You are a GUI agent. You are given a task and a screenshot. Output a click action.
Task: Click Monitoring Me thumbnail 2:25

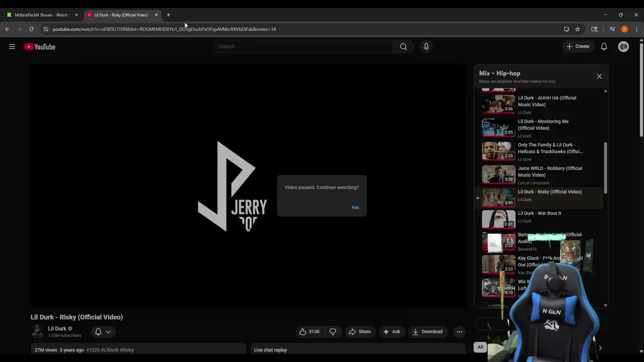click(x=499, y=128)
